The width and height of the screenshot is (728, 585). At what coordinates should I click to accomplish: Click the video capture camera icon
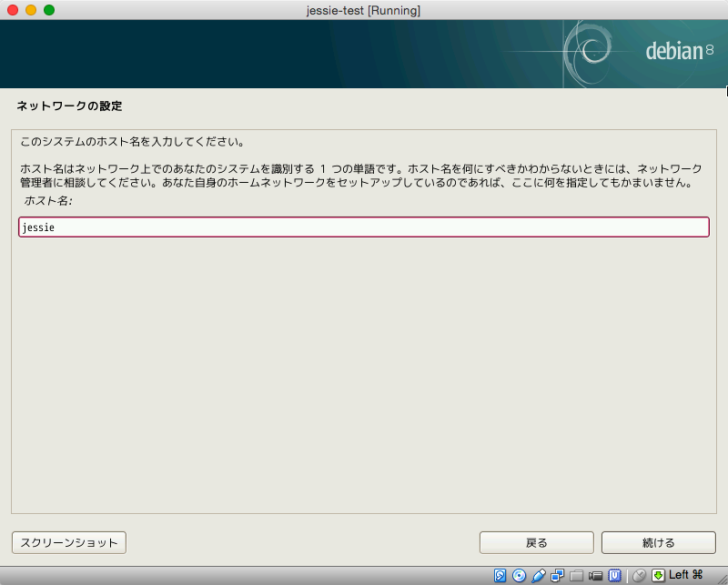(595, 576)
